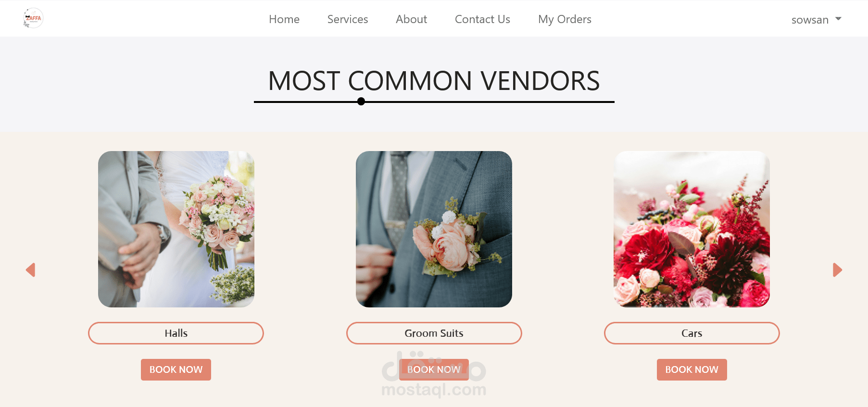Select the Cars vendor label
Image resolution: width=868 pixels, height=407 pixels.
(692, 333)
